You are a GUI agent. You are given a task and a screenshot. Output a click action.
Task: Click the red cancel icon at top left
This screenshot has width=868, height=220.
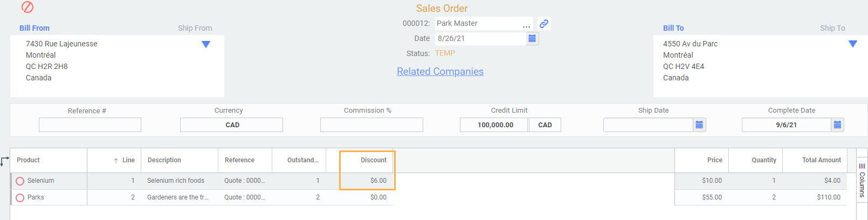27,7
